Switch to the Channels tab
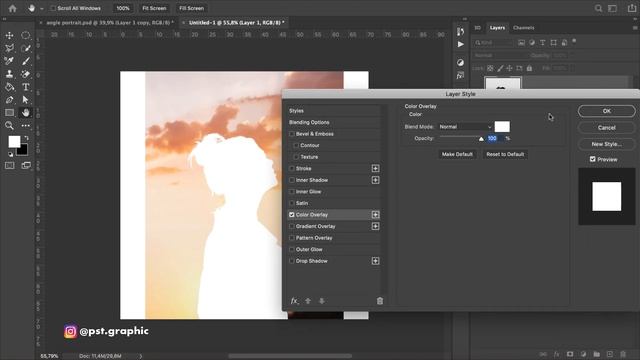Screen dimensions: 640x360 (x=524, y=28)
